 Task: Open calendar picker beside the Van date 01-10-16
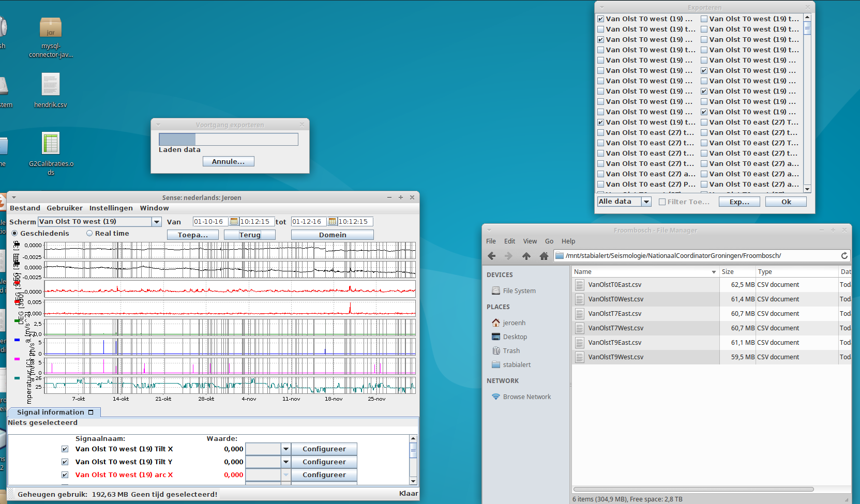pos(234,222)
